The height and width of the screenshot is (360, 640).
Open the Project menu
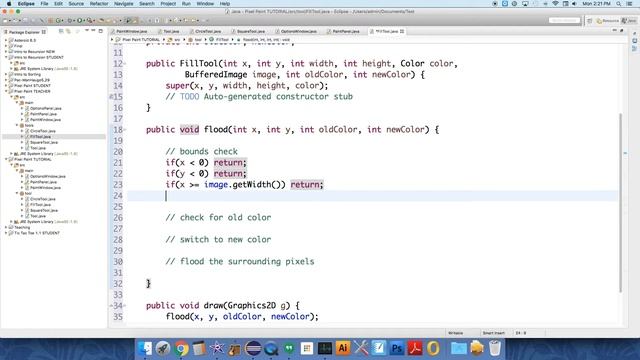[x=168, y=4]
